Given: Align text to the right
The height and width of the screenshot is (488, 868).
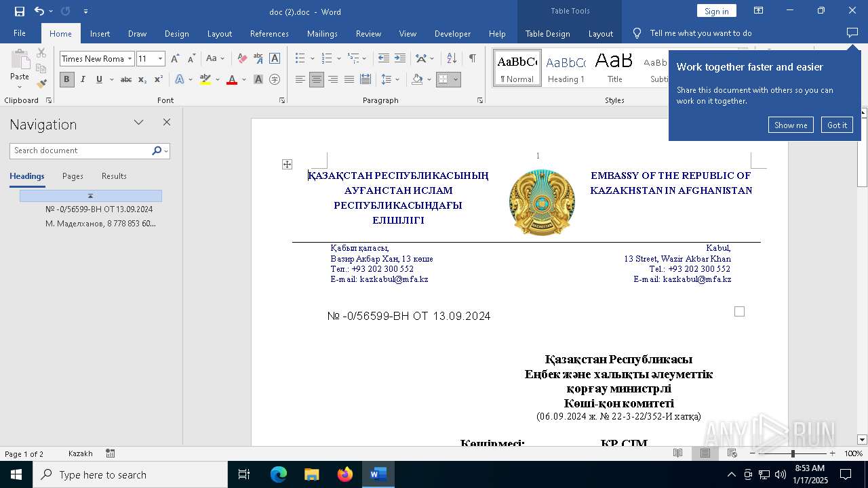Looking at the screenshot, I should (x=333, y=79).
